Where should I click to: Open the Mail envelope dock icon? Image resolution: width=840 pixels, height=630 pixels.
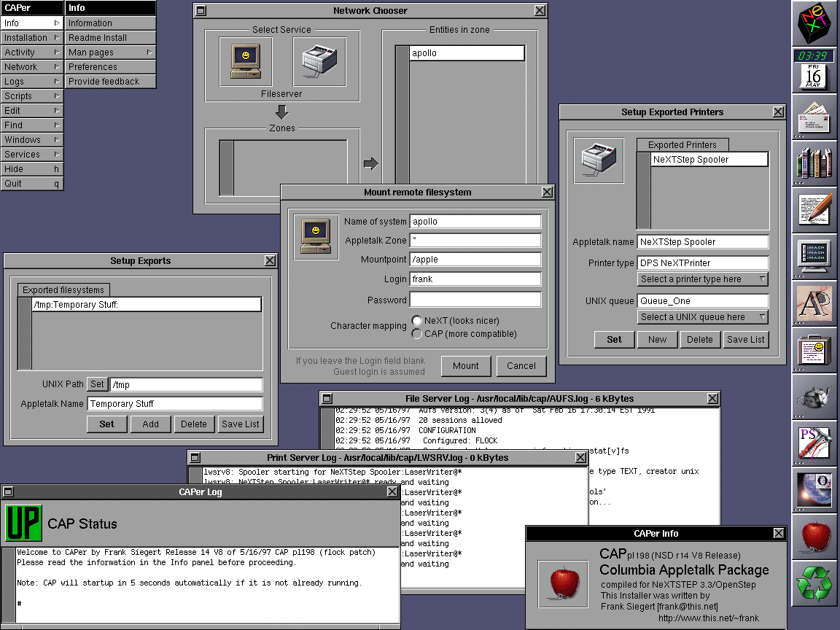tap(814, 116)
